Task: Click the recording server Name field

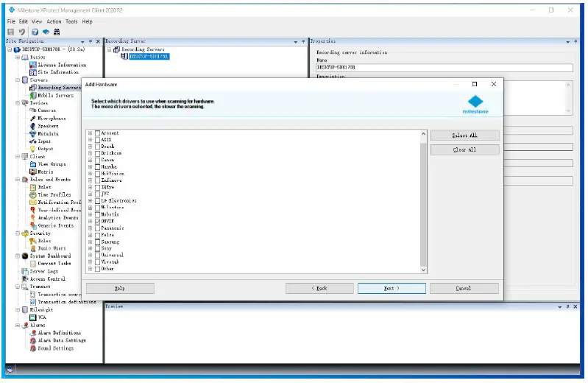Action: [444, 68]
